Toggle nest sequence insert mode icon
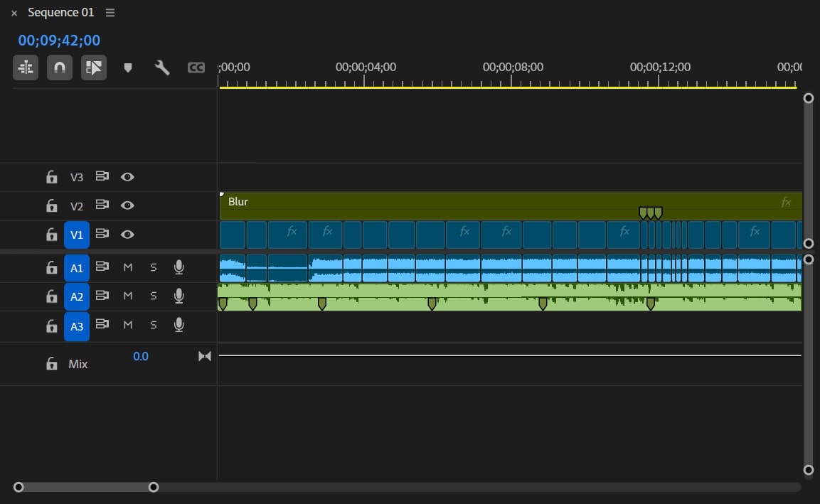Screen dimensions: 820x504 point(26,68)
